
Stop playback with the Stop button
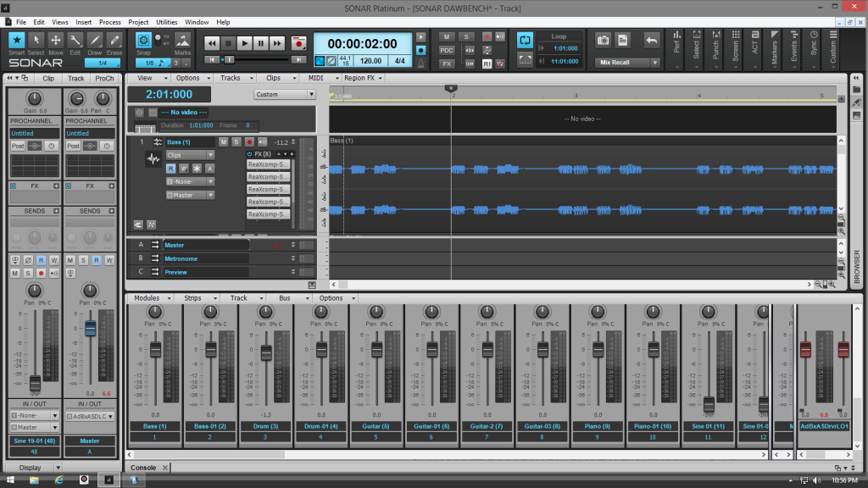228,43
